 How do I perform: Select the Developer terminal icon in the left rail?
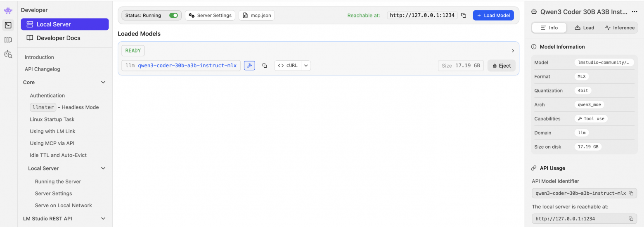(x=8, y=25)
